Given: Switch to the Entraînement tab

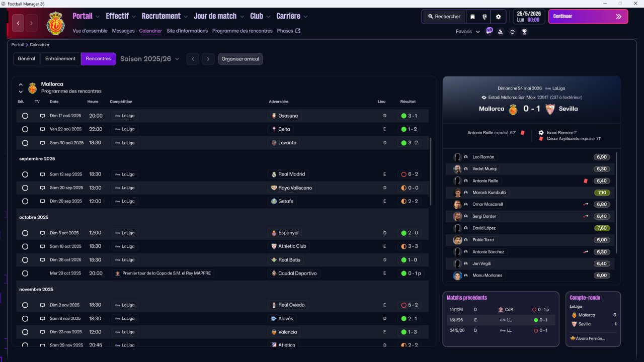Looking at the screenshot, I should [60, 59].
